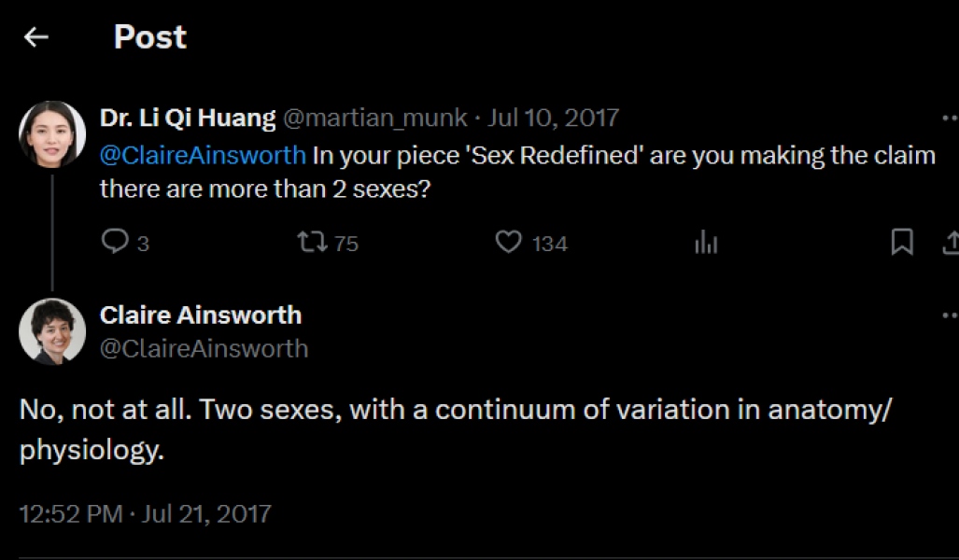Click the 134 likes count
This screenshot has height=560, width=959.
coord(548,244)
